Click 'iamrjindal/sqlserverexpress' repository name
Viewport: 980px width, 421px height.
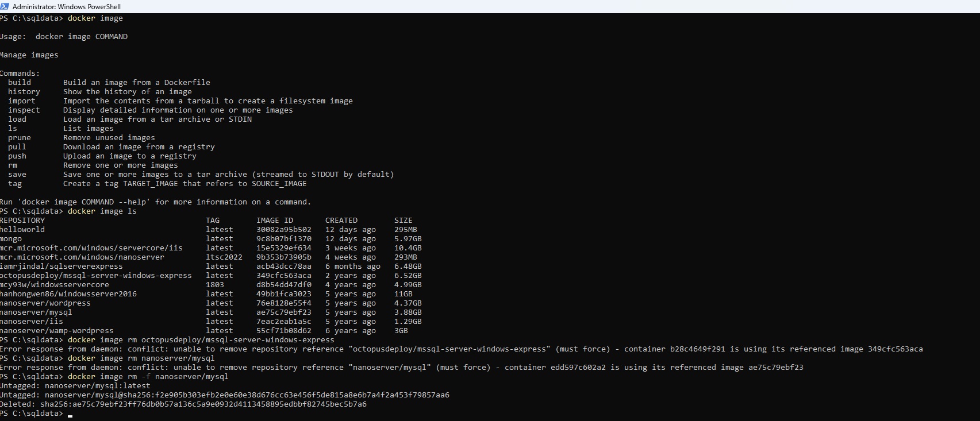(62, 266)
